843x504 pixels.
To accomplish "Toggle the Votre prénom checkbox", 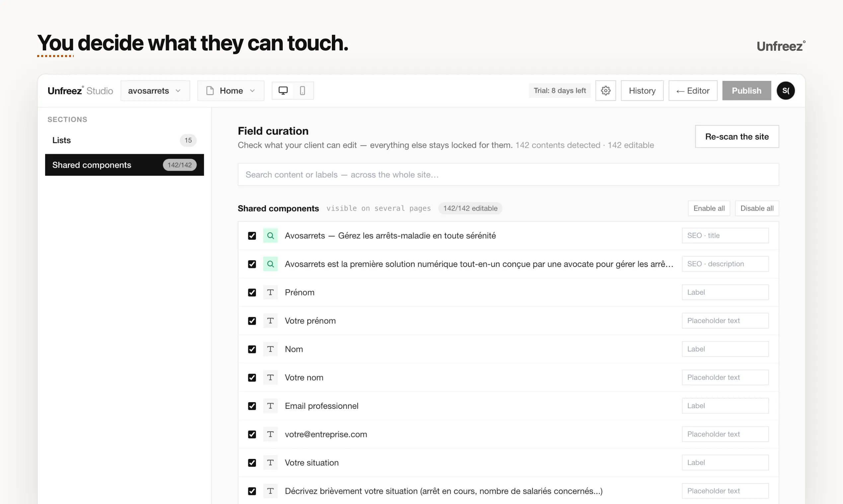I will (x=252, y=321).
